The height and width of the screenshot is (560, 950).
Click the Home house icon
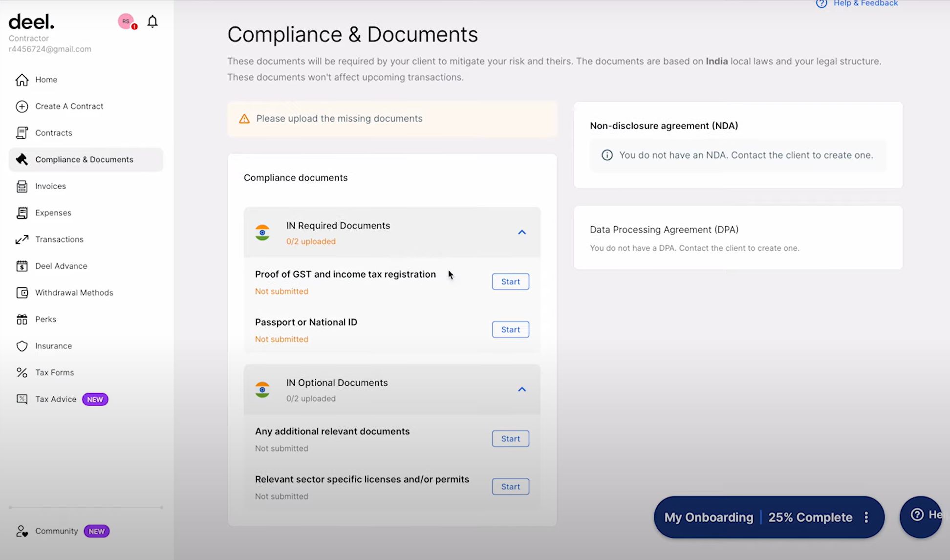point(22,80)
